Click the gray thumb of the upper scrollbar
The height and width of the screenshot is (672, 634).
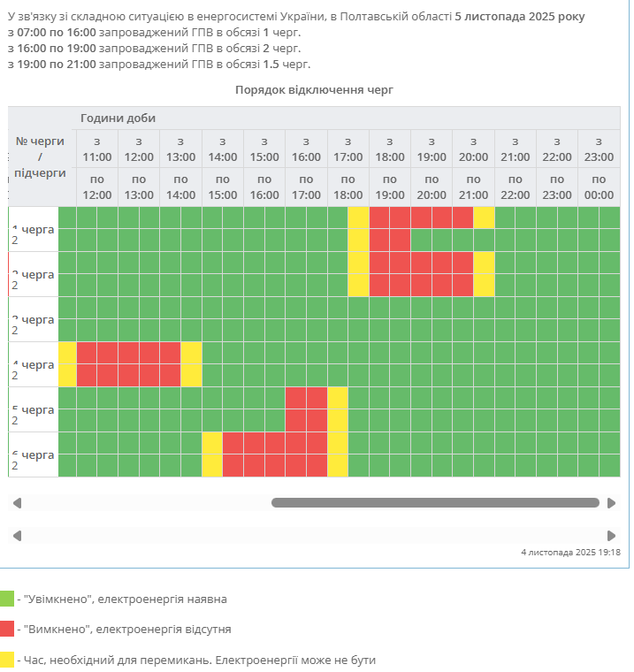pyautogui.click(x=435, y=503)
